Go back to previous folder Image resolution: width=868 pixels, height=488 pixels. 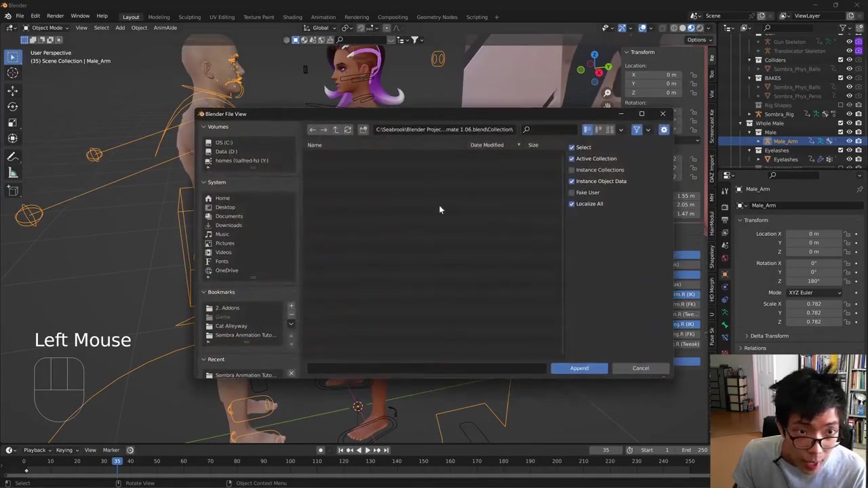click(x=313, y=129)
